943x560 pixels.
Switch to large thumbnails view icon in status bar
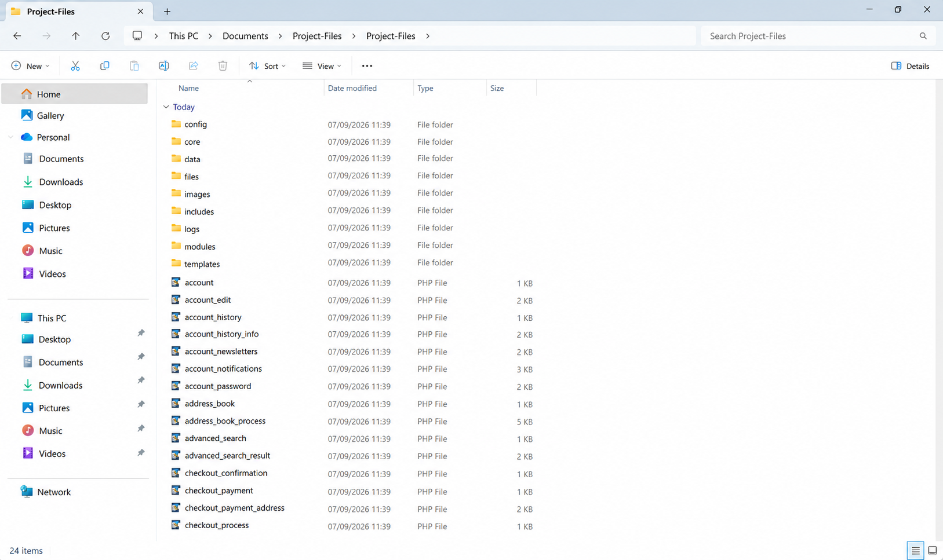(933, 551)
